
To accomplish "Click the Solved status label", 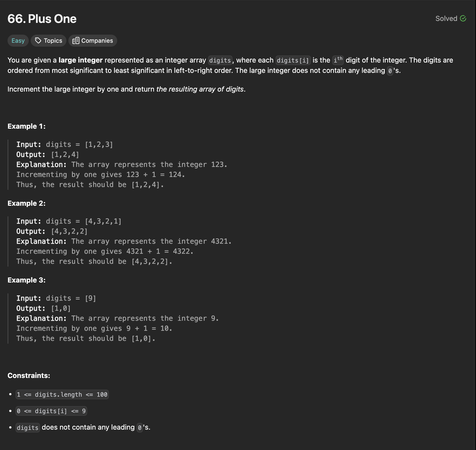I will pos(446,18).
